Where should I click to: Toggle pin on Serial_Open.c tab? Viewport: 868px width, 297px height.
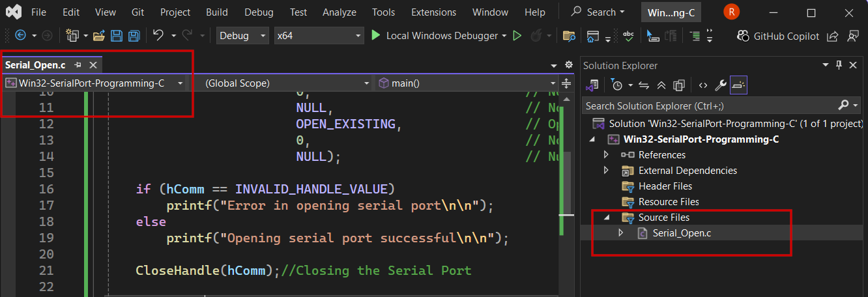click(x=78, y=65)
